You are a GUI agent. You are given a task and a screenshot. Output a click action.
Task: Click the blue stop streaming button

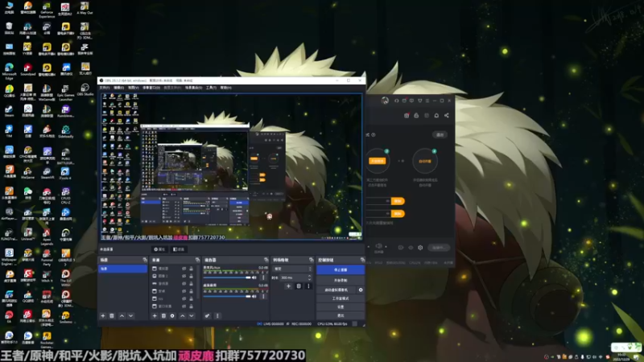[341, 269]
